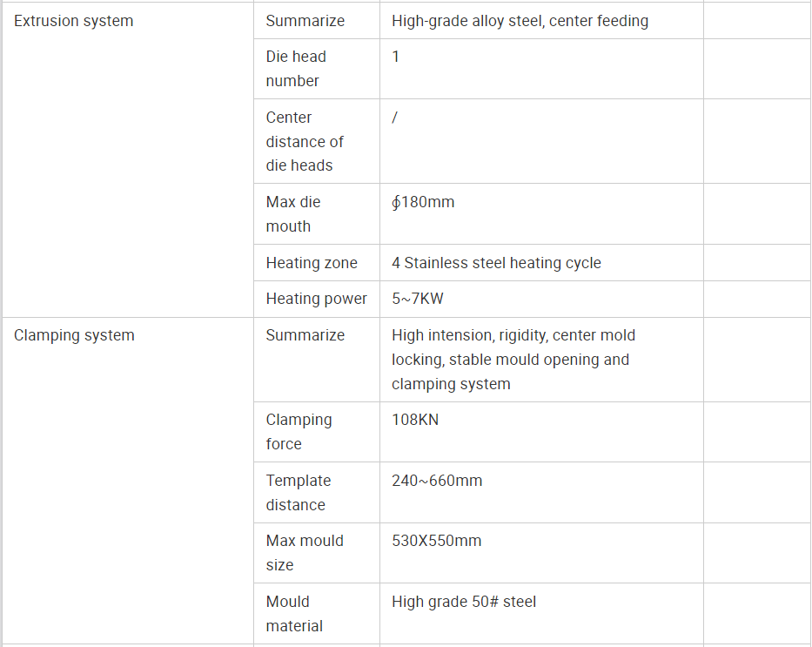Click the ɸ180mm value
The image size is (812, 647).
point(423,202)
